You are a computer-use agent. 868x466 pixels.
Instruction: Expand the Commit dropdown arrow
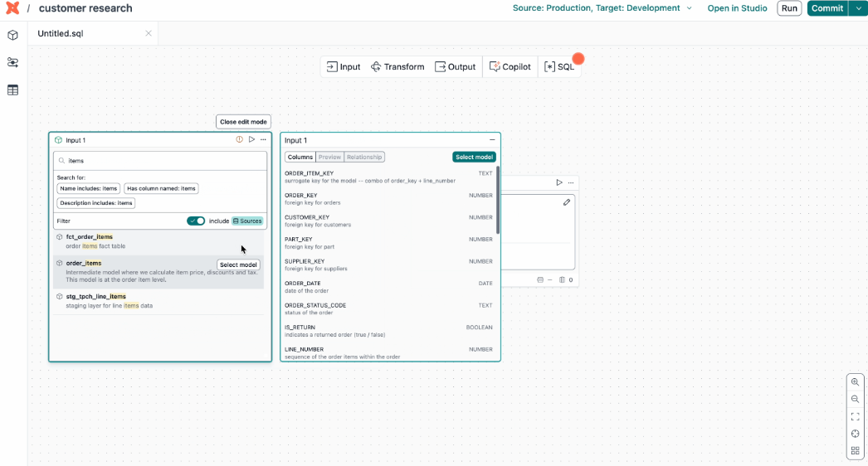pyautogui.click(x=859, y=8)
